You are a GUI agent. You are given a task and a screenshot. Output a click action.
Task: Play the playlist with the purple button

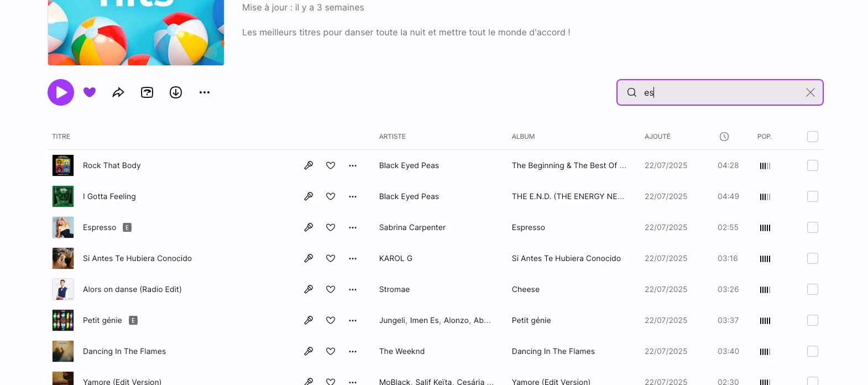tap(61, 92)
